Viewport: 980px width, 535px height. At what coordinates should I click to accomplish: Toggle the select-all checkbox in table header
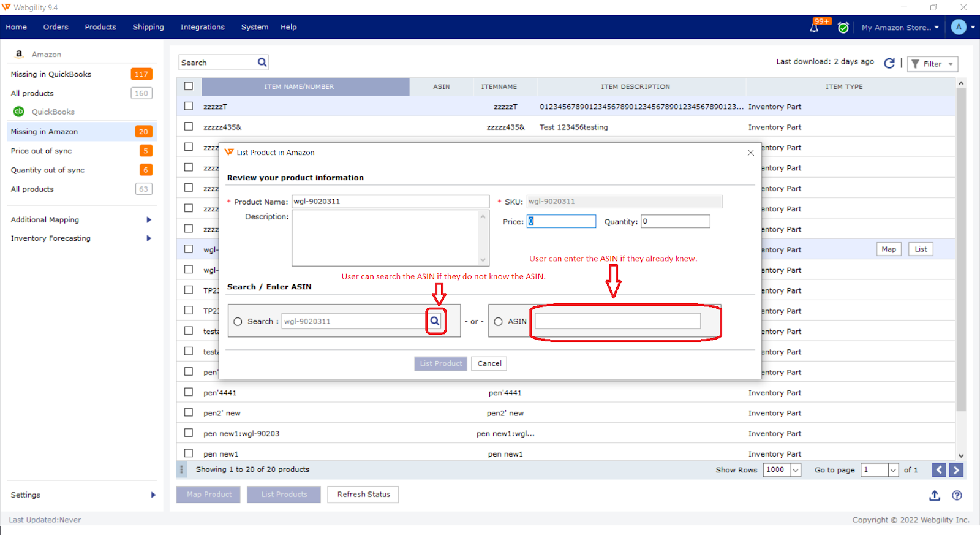point(189,86)
